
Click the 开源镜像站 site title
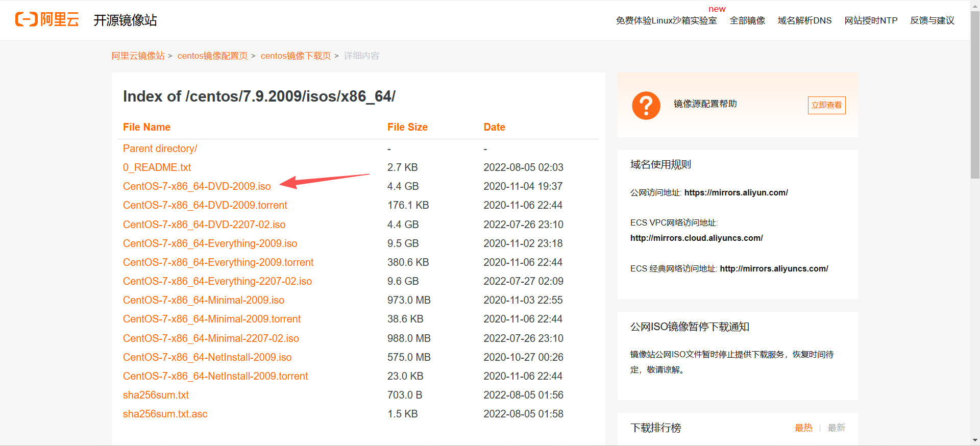click(125, 20)
